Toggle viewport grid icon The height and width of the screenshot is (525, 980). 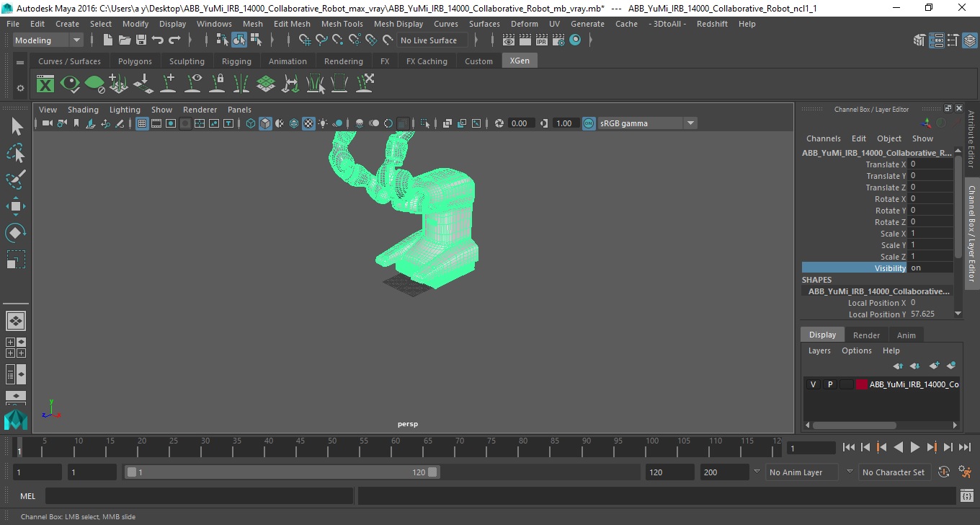click(142, 123)
